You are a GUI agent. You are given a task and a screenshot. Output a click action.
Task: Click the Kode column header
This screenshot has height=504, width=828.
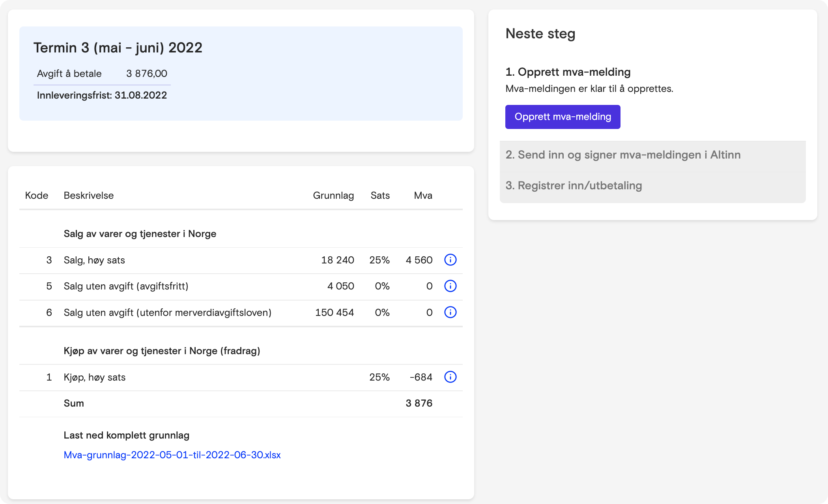[x=36, y=195]
